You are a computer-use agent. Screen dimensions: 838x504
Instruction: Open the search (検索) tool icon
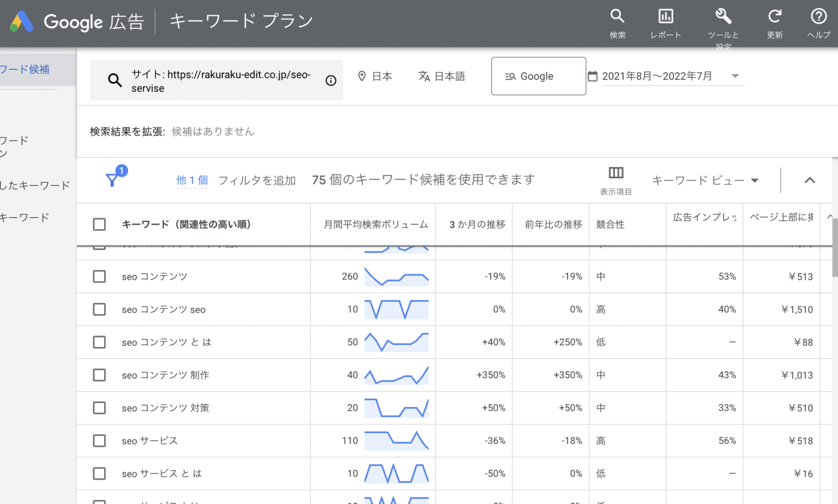pos(617,16)
